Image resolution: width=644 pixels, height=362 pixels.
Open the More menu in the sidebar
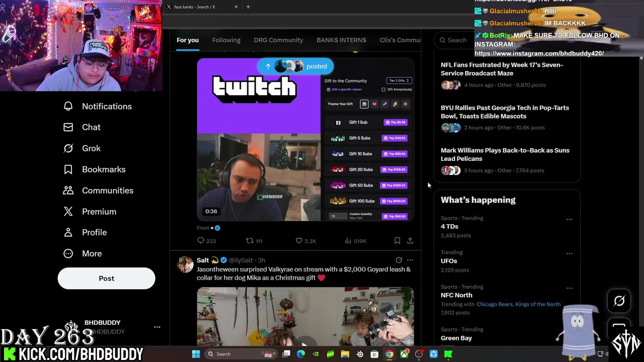click(83, 253)
